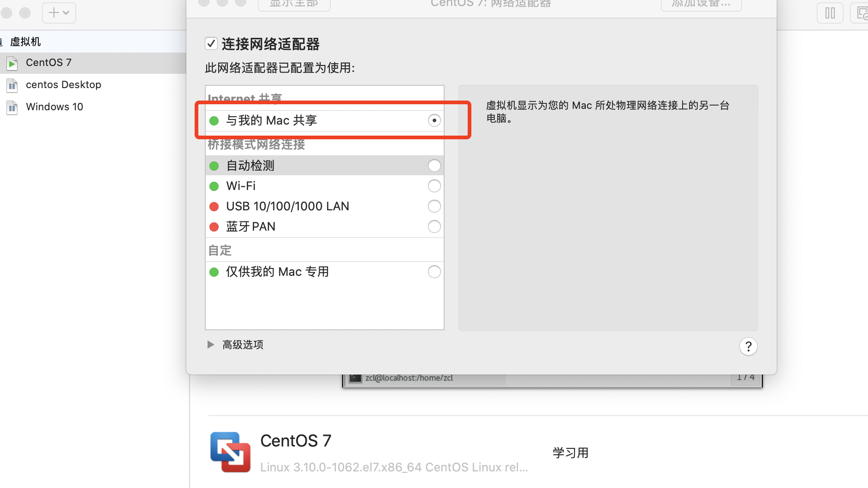The height and width of the screenshot is (488, 868).
Task: Click the centos Desktop suspended VM icon
Action: coord(12,85)
